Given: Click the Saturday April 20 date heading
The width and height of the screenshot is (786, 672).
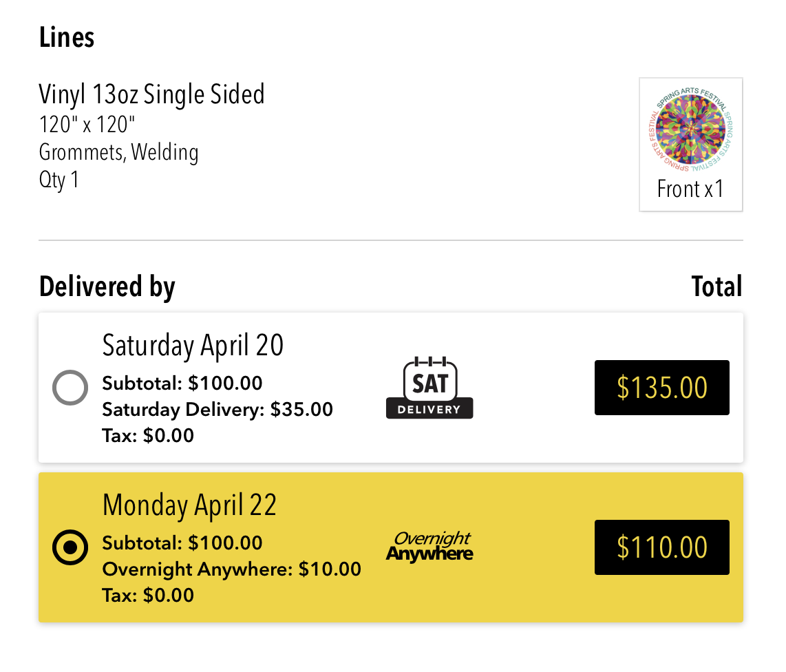Looking at the screenshot, I should click(x=193, y=346).
